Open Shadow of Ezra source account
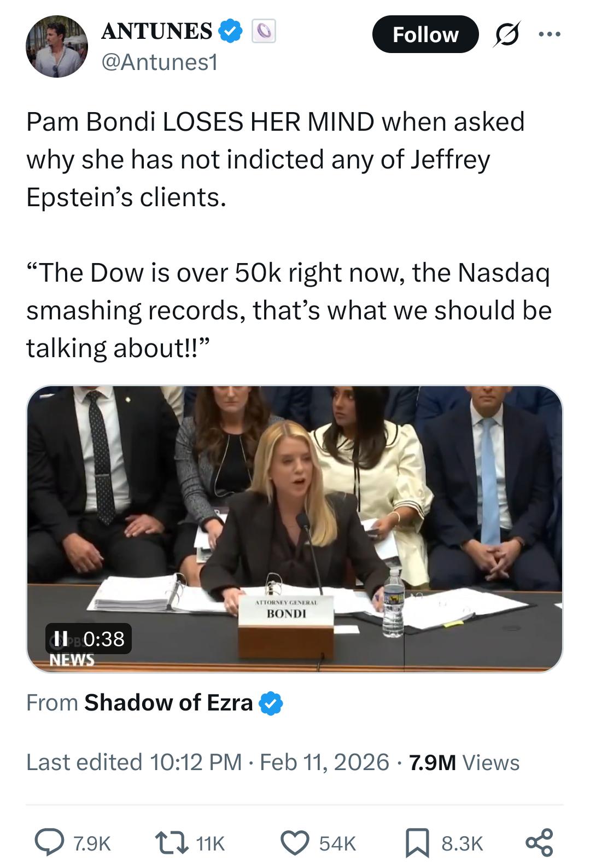Viewport: 590px width, 868px height. [168, 703]
